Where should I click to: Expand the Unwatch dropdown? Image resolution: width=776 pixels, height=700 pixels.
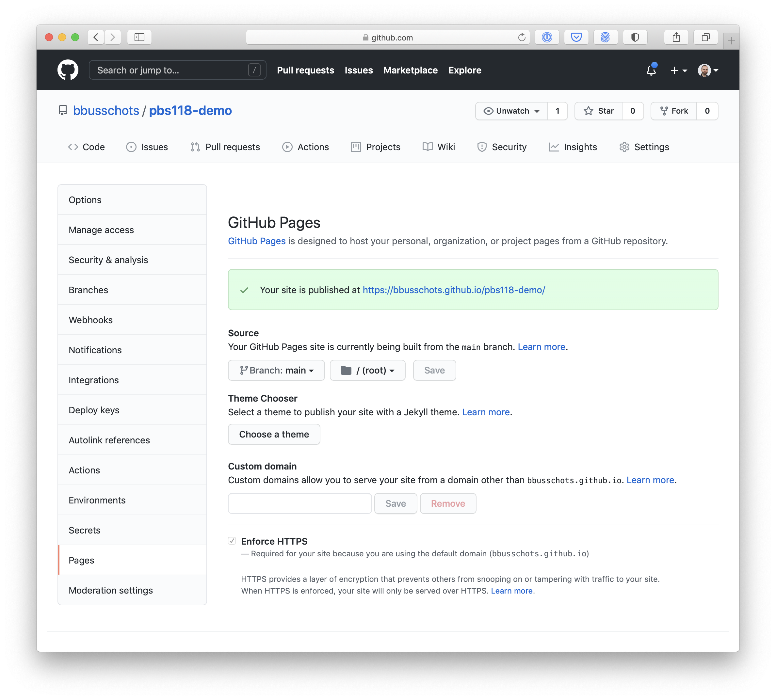pos(511,111)
